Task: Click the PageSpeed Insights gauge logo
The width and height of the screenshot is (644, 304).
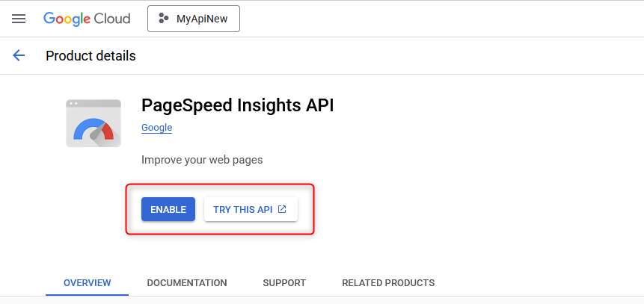Action: tap(93, 123)
